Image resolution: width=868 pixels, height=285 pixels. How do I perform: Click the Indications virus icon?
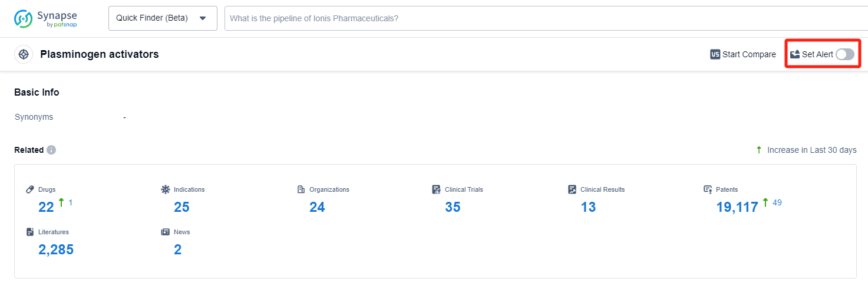pos(166,189)
